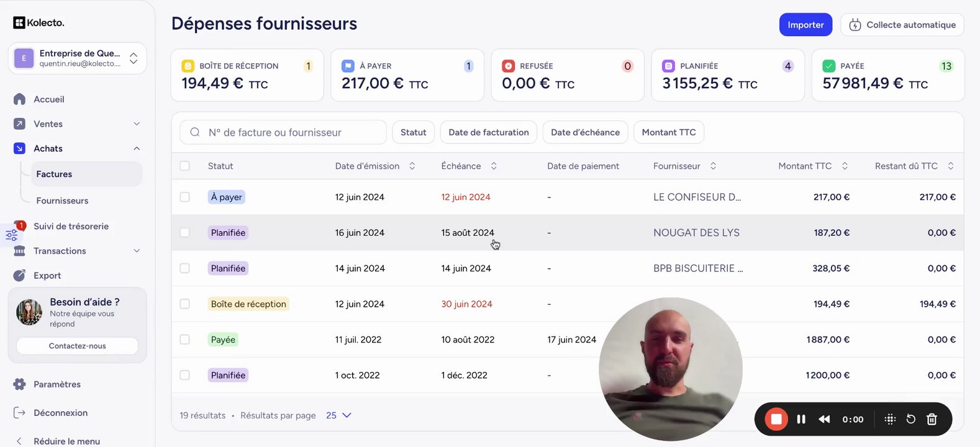This screenshot has width=980, height=447.
Task: Select the NOUGAT DES LYS invoice checkbox
Action: coord(184,233)
